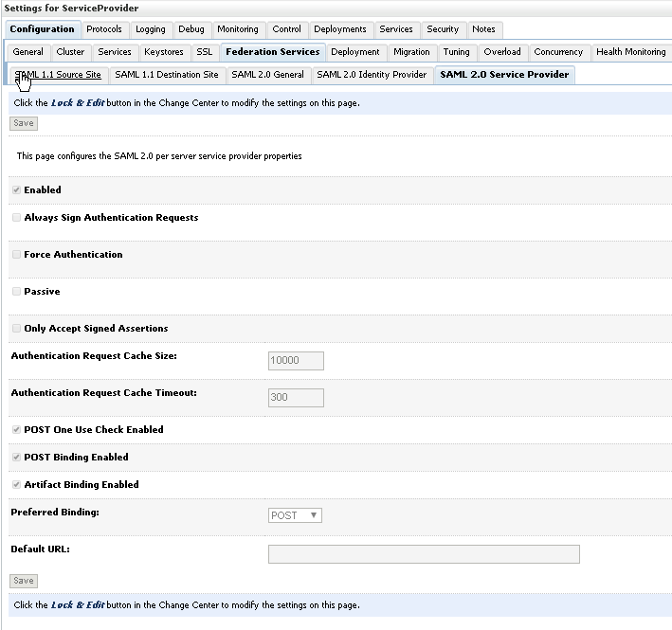Select the Keystores sub-tab

click(x=165, y=52)
